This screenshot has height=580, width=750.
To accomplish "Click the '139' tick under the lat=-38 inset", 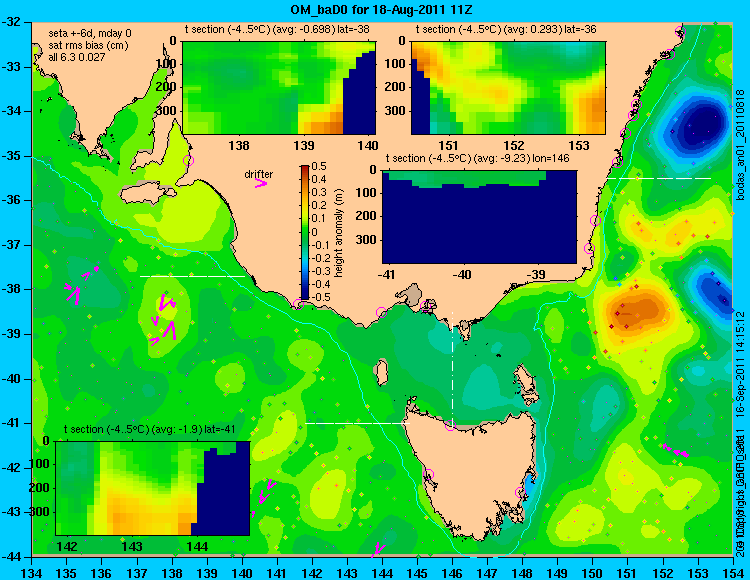I will 304,145.
